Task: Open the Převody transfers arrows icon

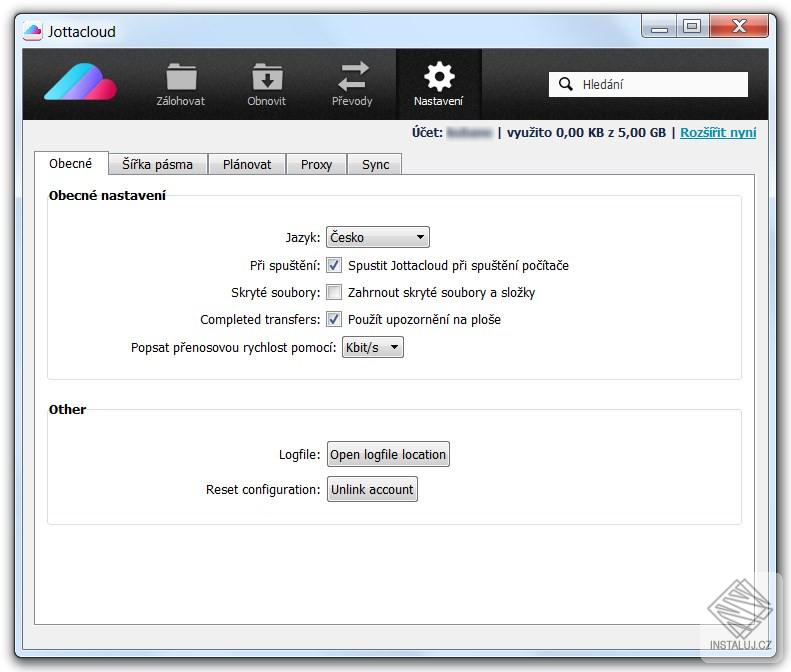Action: tap(353, 76)
